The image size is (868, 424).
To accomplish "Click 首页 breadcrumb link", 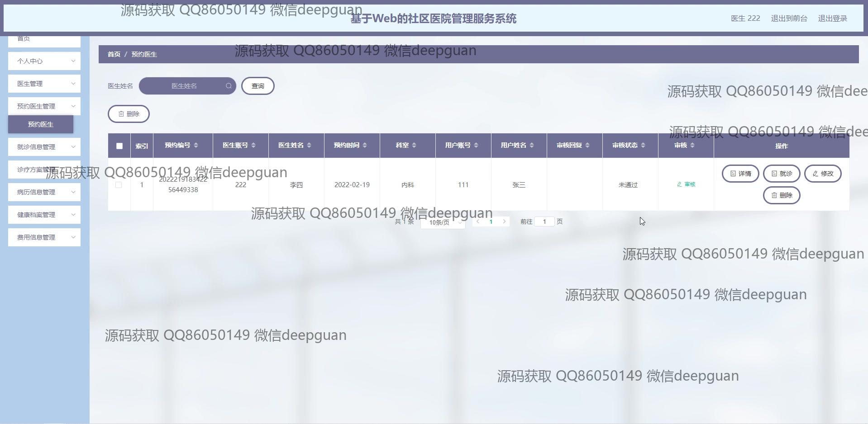I will (x=114, y=54).
